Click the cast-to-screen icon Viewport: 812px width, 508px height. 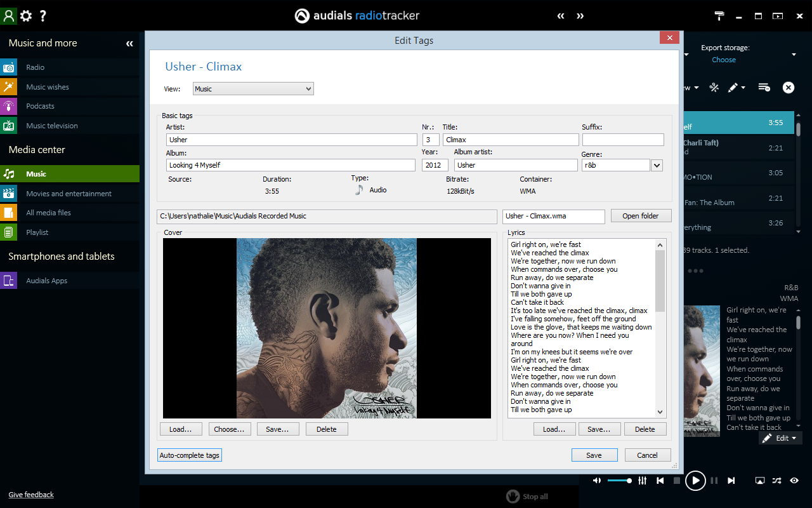pos(760,481)
